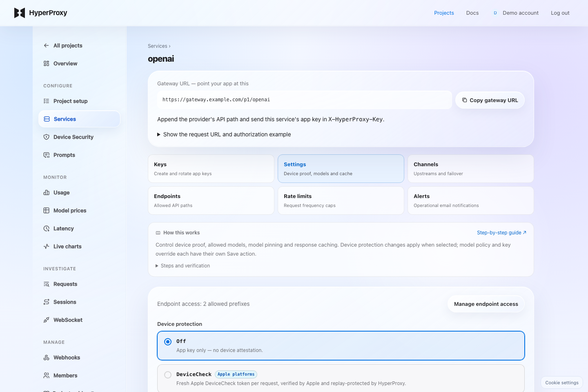Expand the request URL and authorization example
588x392 pixels.
pyautogui.click(x=224, y=134)
